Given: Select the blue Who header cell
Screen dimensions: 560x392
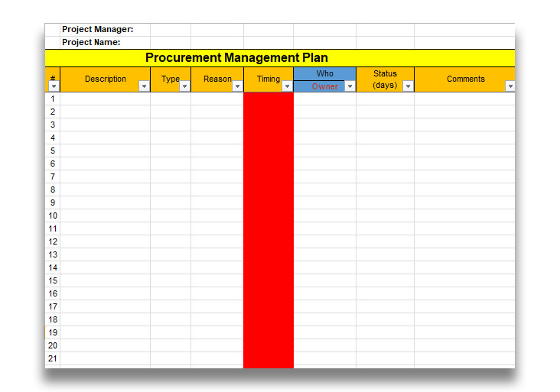Looking at the screenshot, I should [x=324, y=73].
